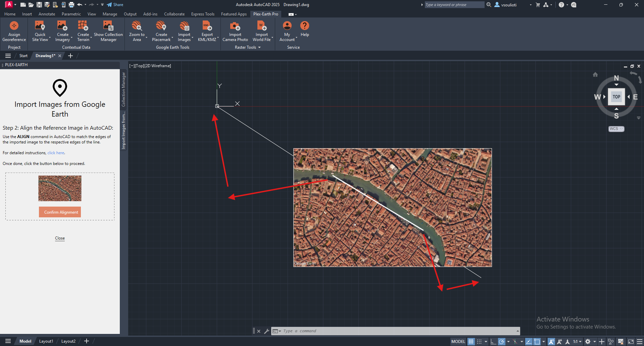Open the ribbon minimize options dropdown
The width and height of the screenshot is (644, 346).
296,14
